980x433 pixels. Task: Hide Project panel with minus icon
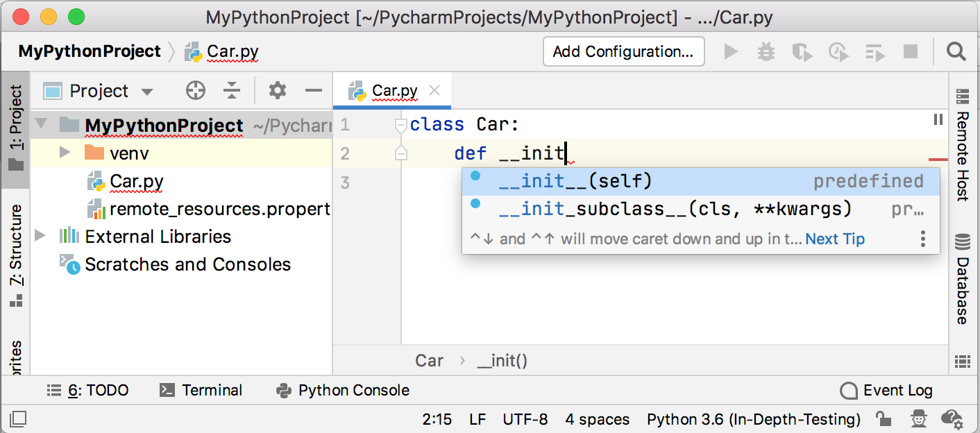314,91
